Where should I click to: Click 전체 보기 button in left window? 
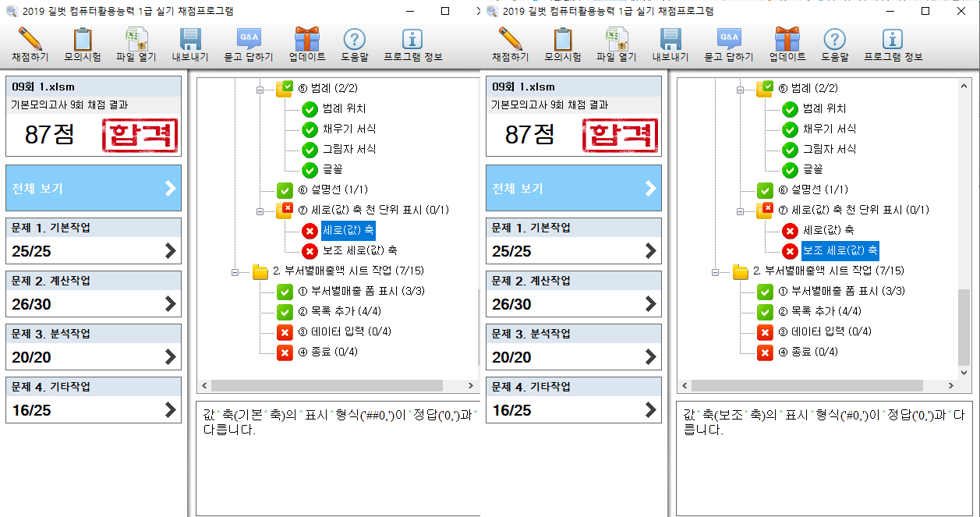[x=94, y=189]
